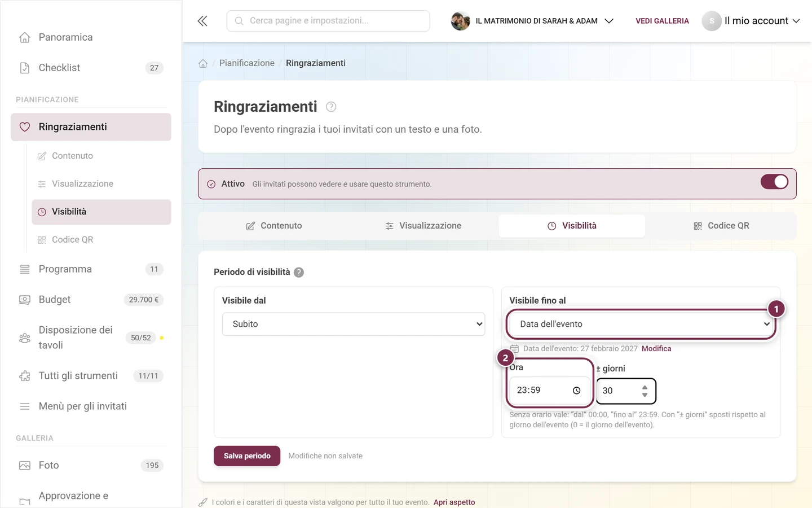Select Visibilità in the sidebar submenu
The height and width of the screenshot is (508, 812).
[101, 212]
